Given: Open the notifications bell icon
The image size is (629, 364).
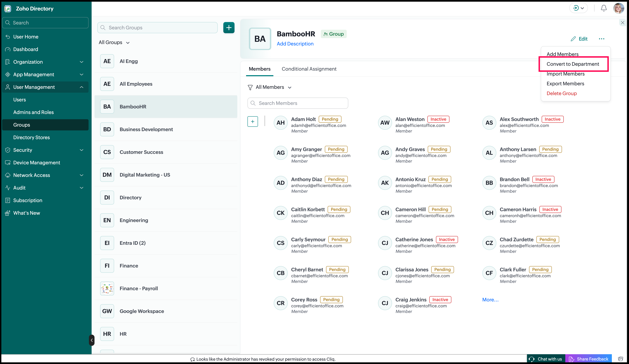Looking at the screenshot, I should [604, 8].
